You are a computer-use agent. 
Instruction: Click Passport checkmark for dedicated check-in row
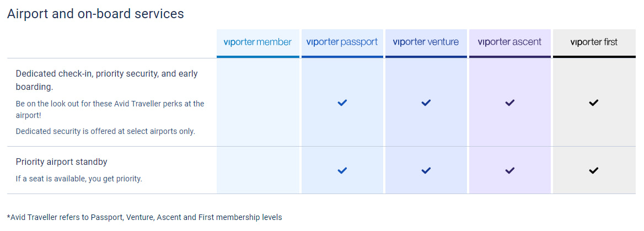342,103
